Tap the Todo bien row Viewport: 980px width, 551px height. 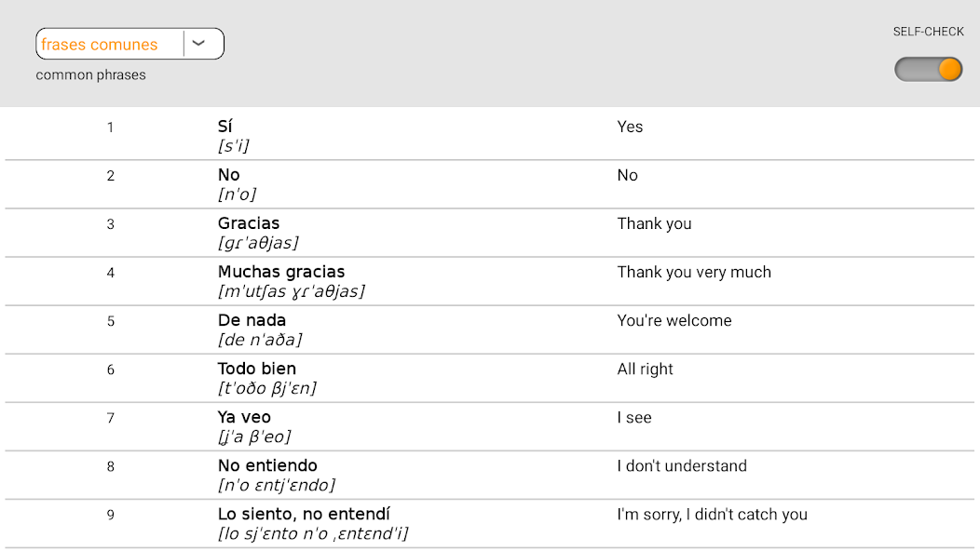point(489,378)
